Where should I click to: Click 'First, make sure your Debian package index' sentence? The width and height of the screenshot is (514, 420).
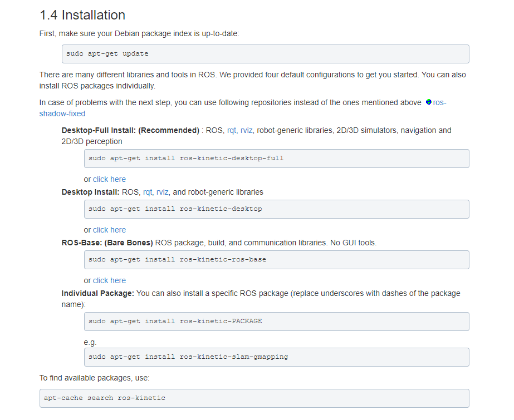point(139,34)
